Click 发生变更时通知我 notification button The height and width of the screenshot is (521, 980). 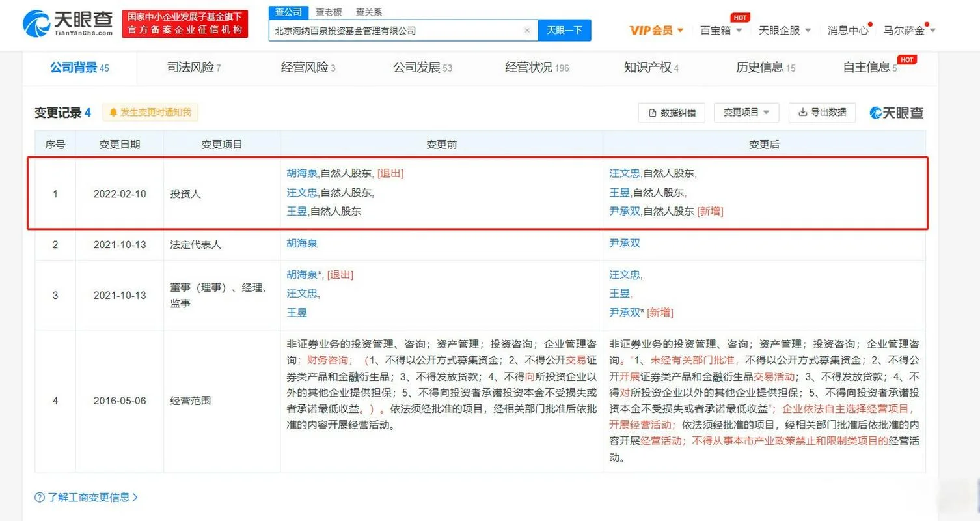click(150, 113)
